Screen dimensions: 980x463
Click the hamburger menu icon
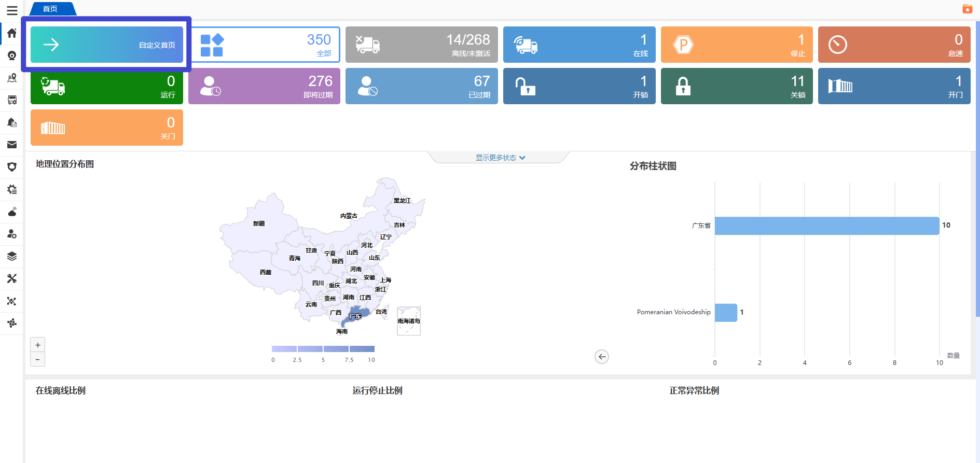(12, 10)
